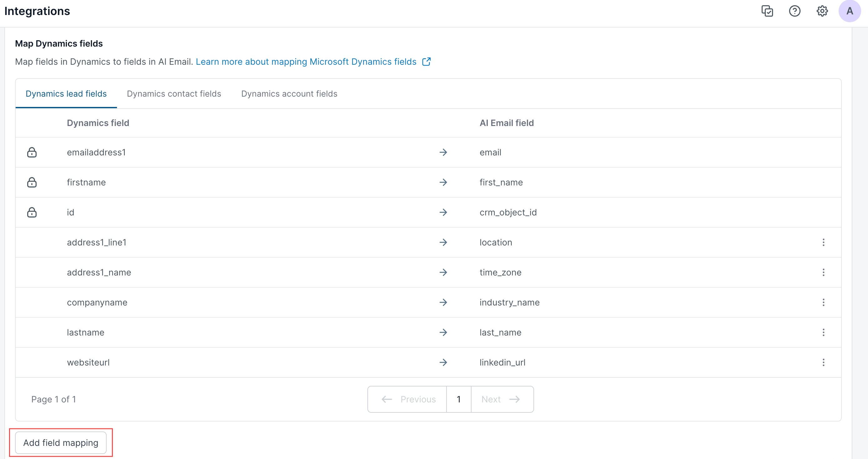
Task: Switch to Dynamics account fields tab
Action: [x=289, y=94]
